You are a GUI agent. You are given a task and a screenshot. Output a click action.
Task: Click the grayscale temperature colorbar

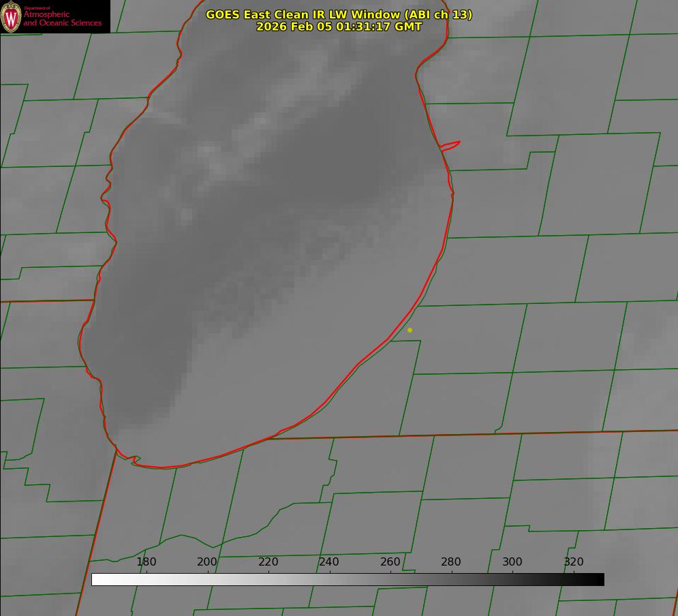pyautogui.click(x=348, y=579)
